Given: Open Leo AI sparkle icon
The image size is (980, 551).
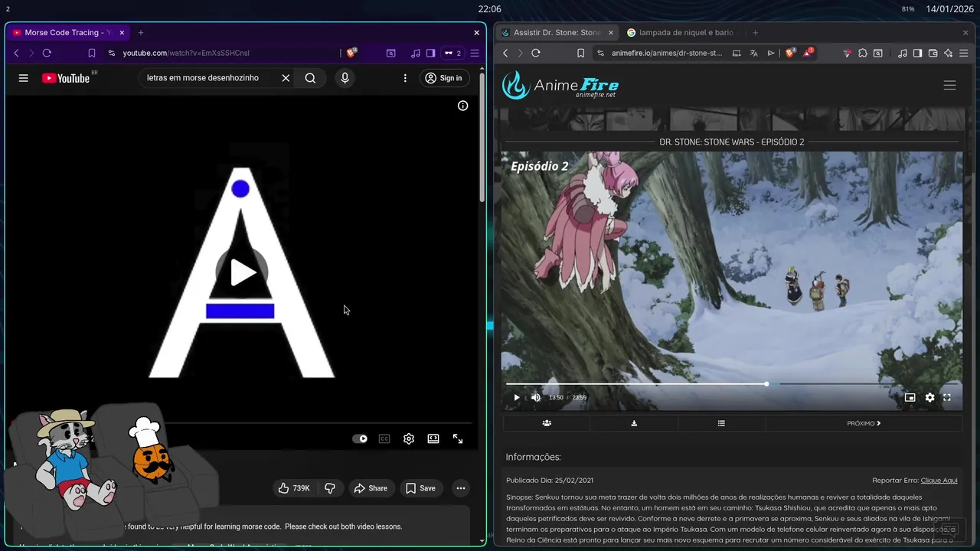Looking at the screenshot, I should coord(948,53).
